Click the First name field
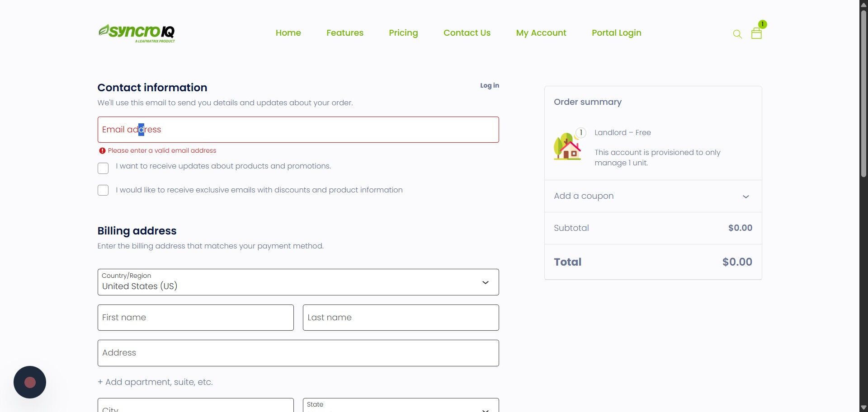Screen dimensions: 868x412 point(196,318)
